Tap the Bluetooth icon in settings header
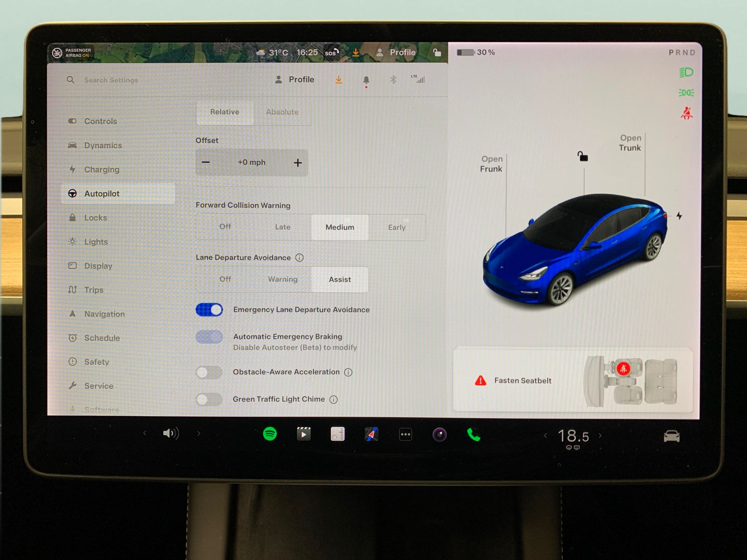The image size is (747, 560). 393,79
